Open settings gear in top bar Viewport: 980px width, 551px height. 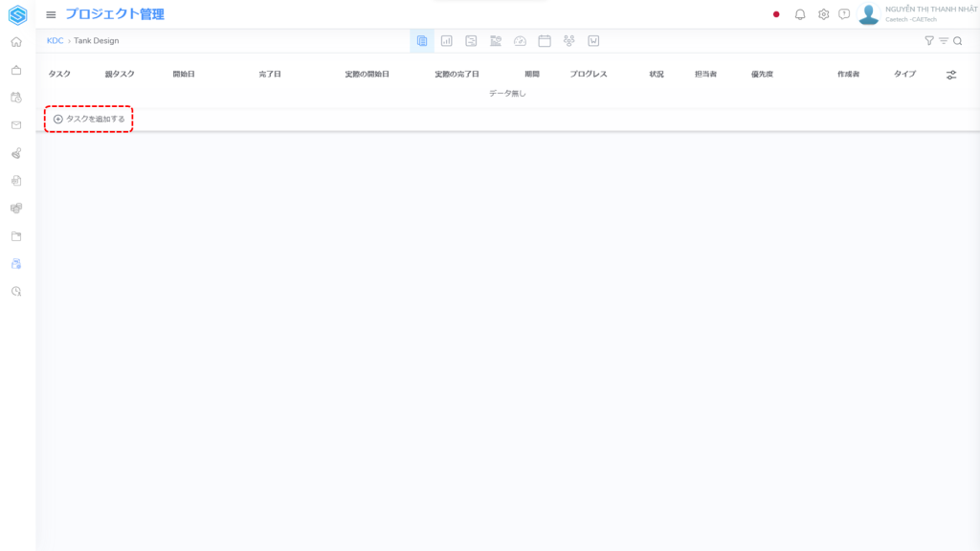click(823, 14)
